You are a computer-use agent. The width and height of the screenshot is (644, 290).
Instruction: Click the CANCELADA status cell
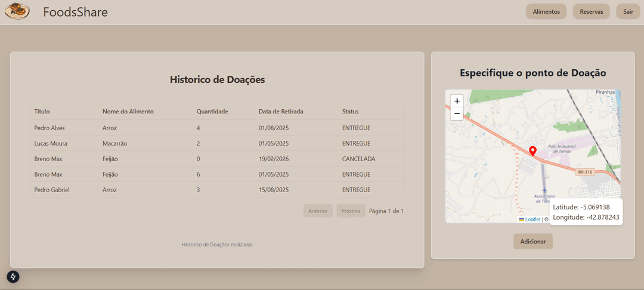click(x=358, y=159)
